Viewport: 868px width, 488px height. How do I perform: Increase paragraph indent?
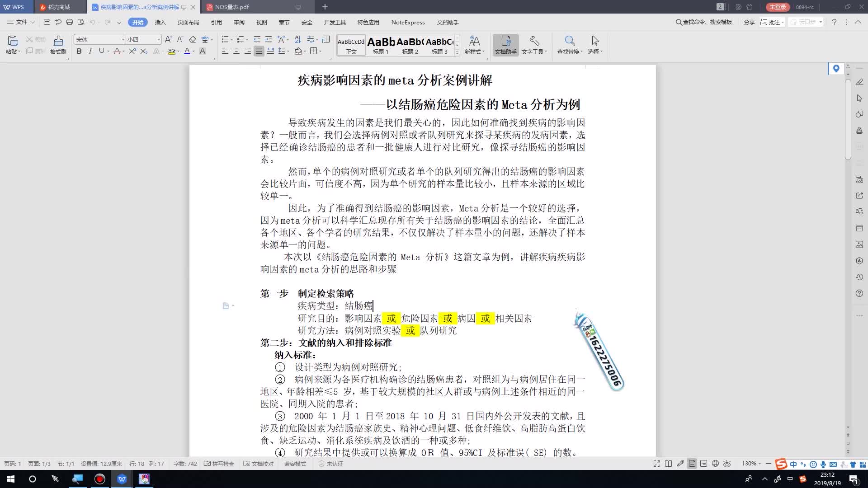click(269, 39)
